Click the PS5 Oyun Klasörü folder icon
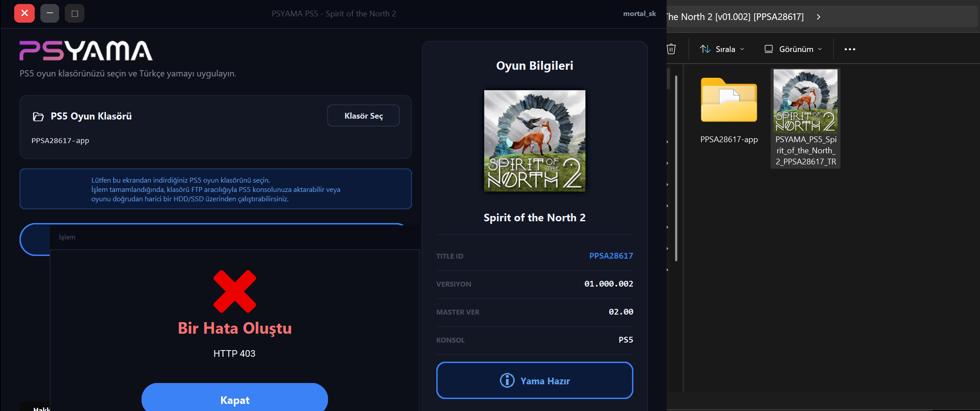The image size is (980, 411). (x=38, y=116)
